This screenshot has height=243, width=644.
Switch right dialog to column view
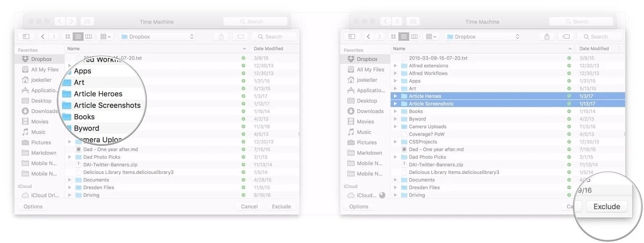[x=414, y=37]
